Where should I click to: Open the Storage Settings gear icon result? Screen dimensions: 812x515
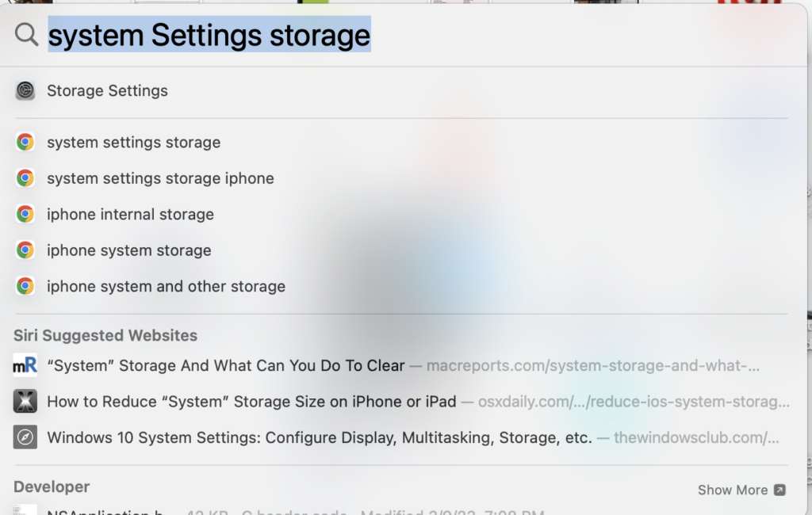(25, 90)
